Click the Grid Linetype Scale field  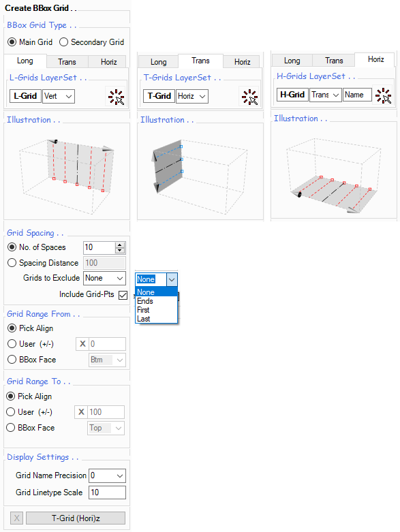click(107, 492)
